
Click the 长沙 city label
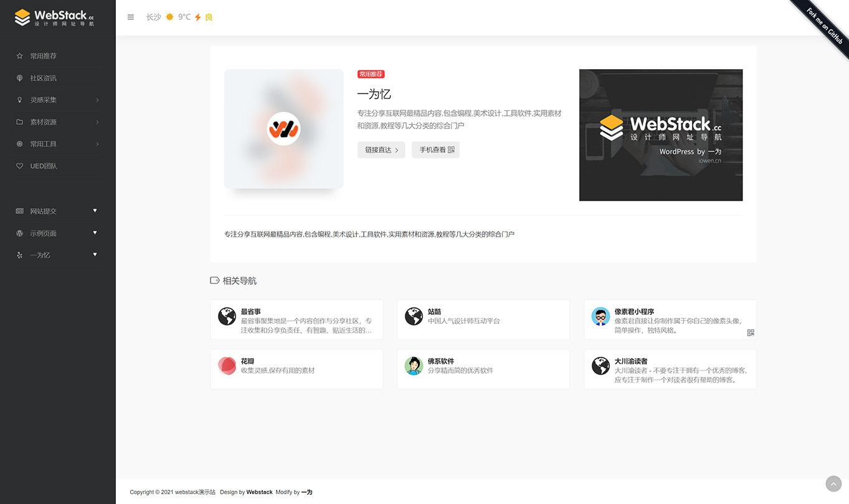coord(153,17)
